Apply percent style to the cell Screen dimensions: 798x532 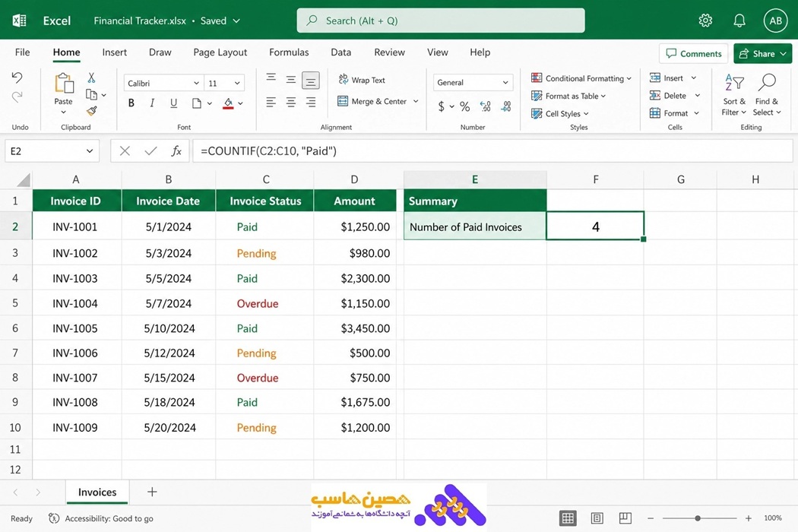[x=464, y=106]
